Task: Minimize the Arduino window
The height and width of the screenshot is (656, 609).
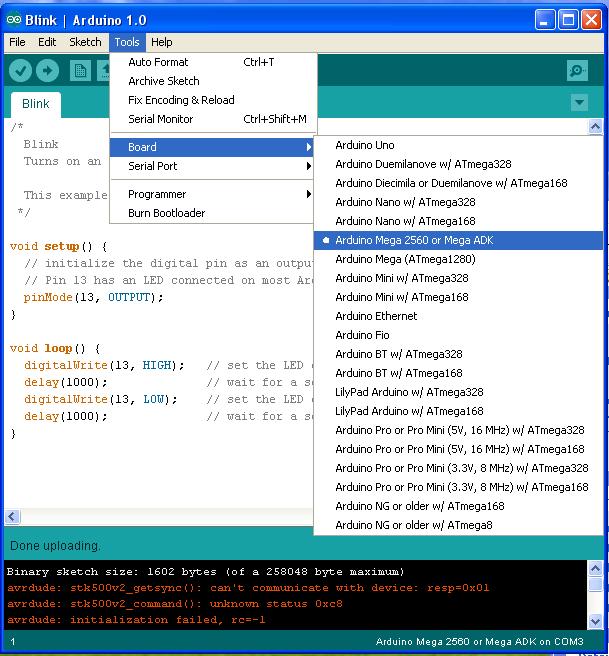Action: point(545,20)
